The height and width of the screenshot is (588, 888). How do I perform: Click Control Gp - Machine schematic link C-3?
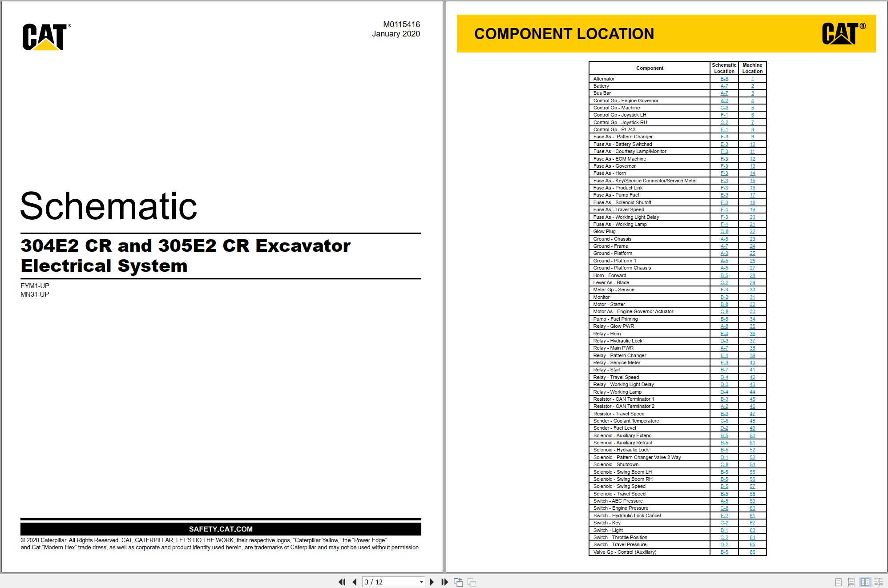tap(724, 108)
